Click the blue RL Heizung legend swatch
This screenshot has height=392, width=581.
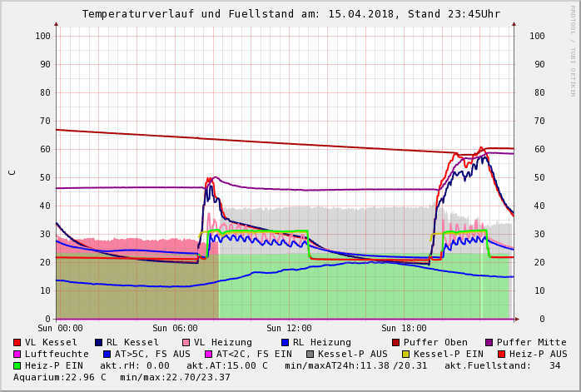pyautogui.click(x=285, y=342)
